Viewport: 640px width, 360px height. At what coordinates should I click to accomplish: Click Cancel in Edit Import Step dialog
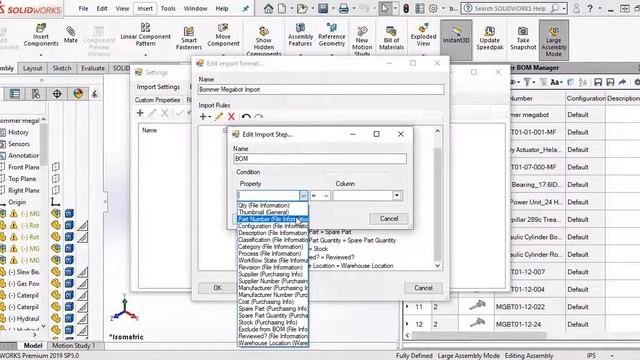(389, 219)
